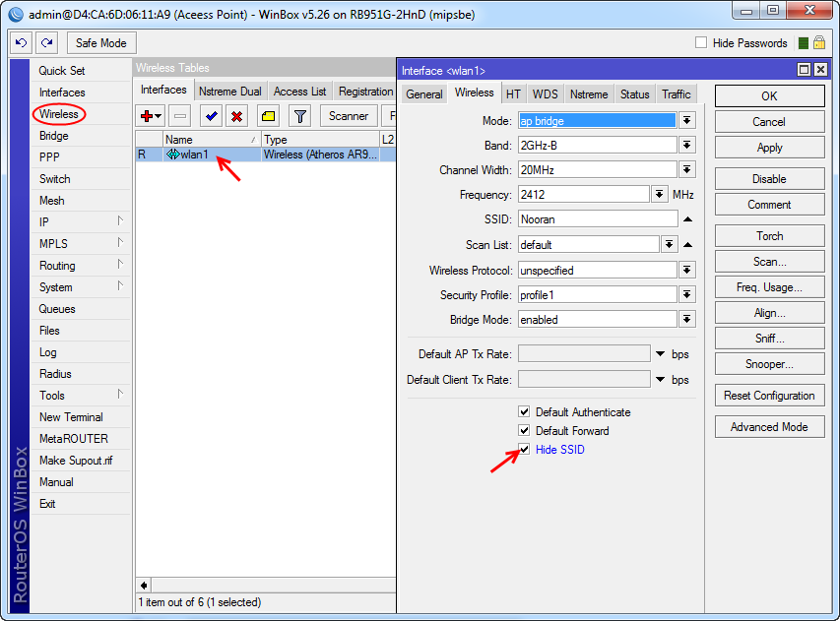Viewport: 840px width, 621px height.
Task: Collapse the Scan List up arrow
Action: (x=688, y=245)
